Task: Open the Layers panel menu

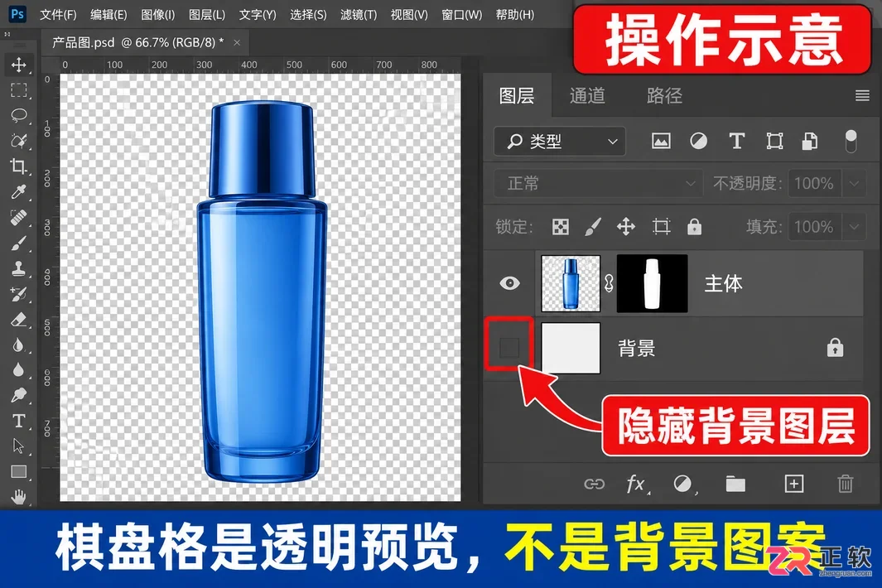Action: [x=862, y=96]
